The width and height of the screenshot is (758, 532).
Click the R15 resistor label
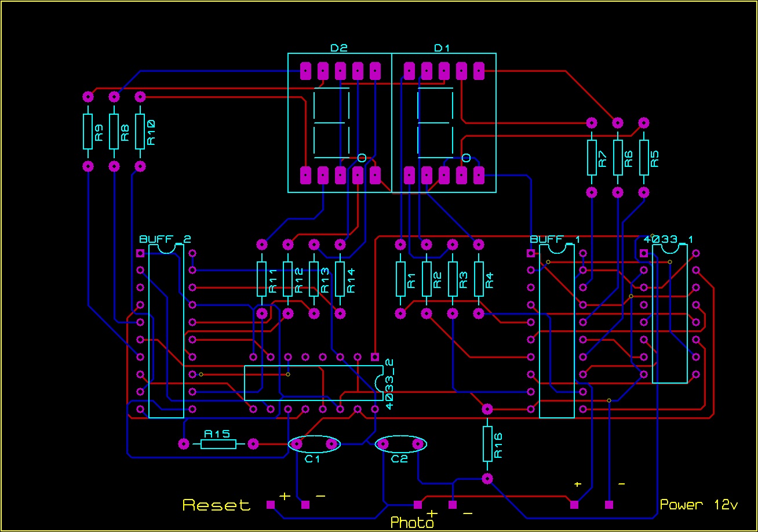click(x=217, y=433)
